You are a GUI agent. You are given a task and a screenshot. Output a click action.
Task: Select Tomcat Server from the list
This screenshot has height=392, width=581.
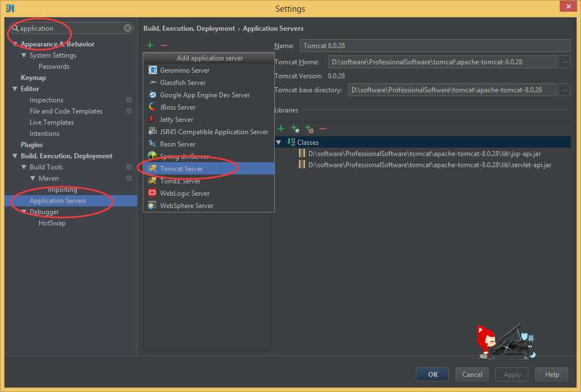coord(209,168)
